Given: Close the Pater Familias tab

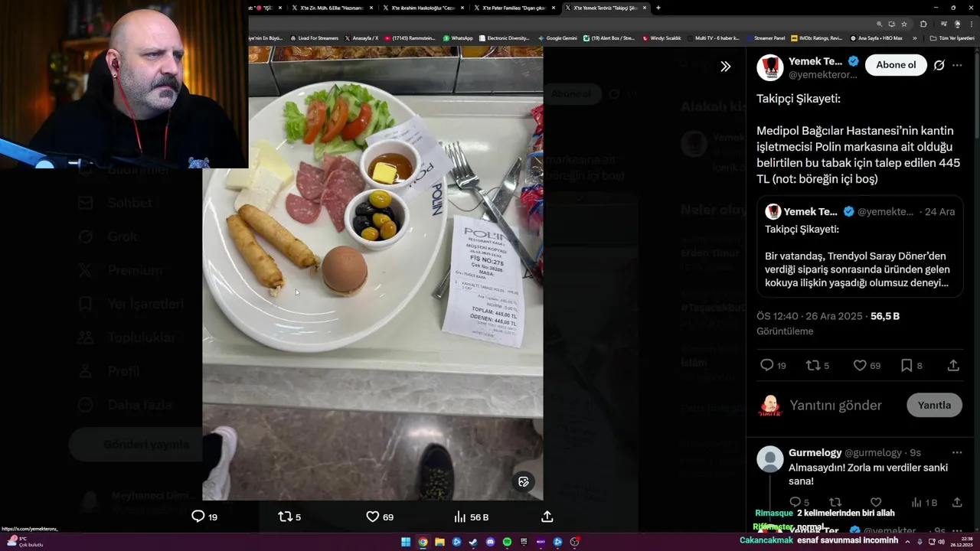Looking at the screenshot, I should coord(554,8).
